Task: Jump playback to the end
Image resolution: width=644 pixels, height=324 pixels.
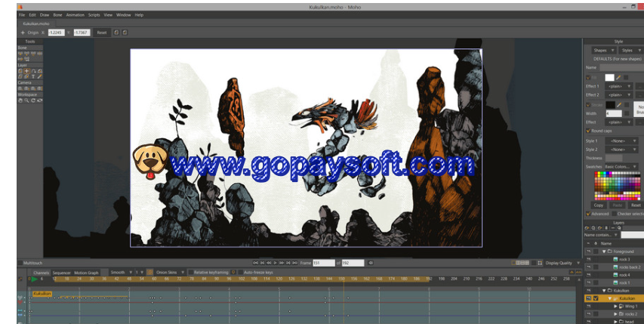Action: pos(295,263)
